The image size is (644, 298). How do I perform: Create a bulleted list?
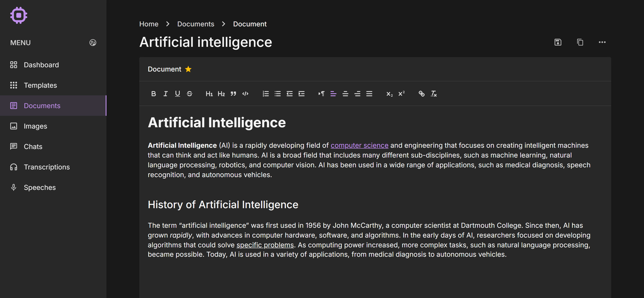click(x=277, y=94)
